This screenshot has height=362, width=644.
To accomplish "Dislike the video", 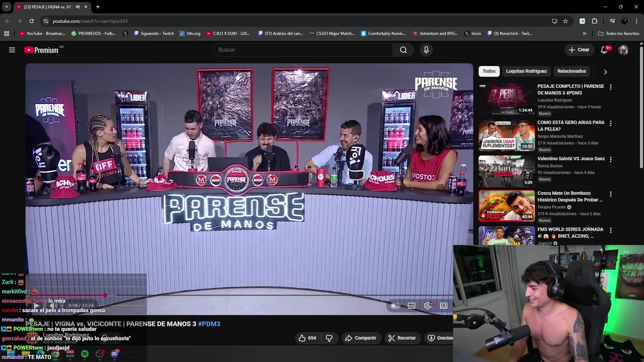I will pyautogui.click(x=329, y=338).
